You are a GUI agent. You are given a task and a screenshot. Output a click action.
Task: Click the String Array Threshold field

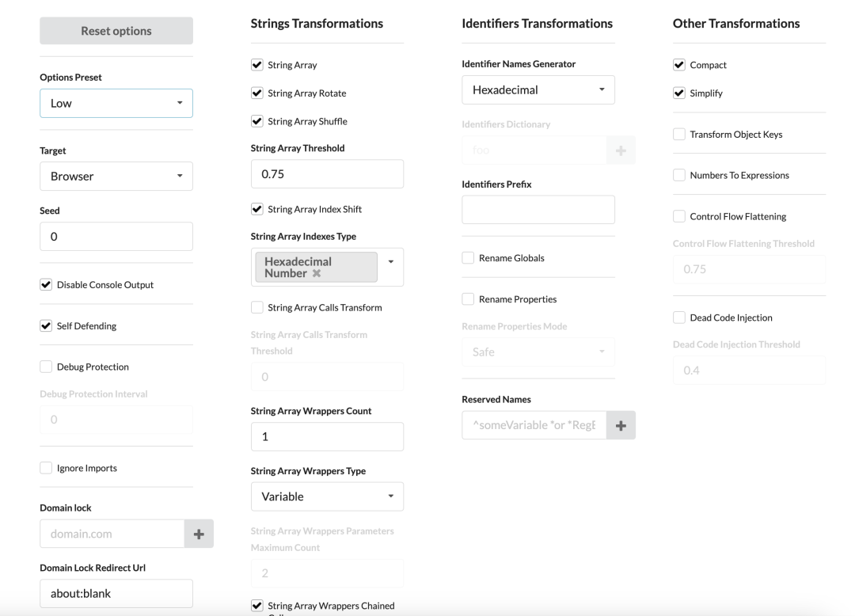click(x=327, y=174)
